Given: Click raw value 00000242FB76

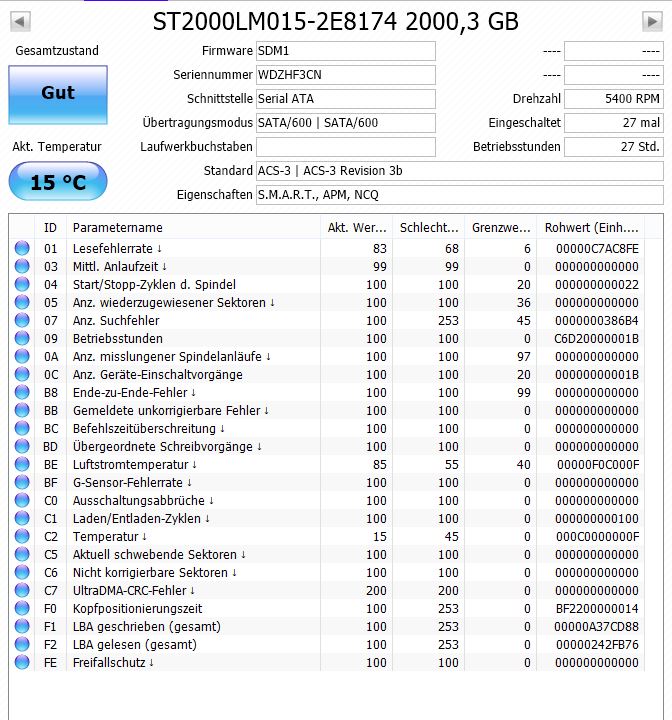Looking at the screenshot, I should pyautogui.click(x=597, y=645).
